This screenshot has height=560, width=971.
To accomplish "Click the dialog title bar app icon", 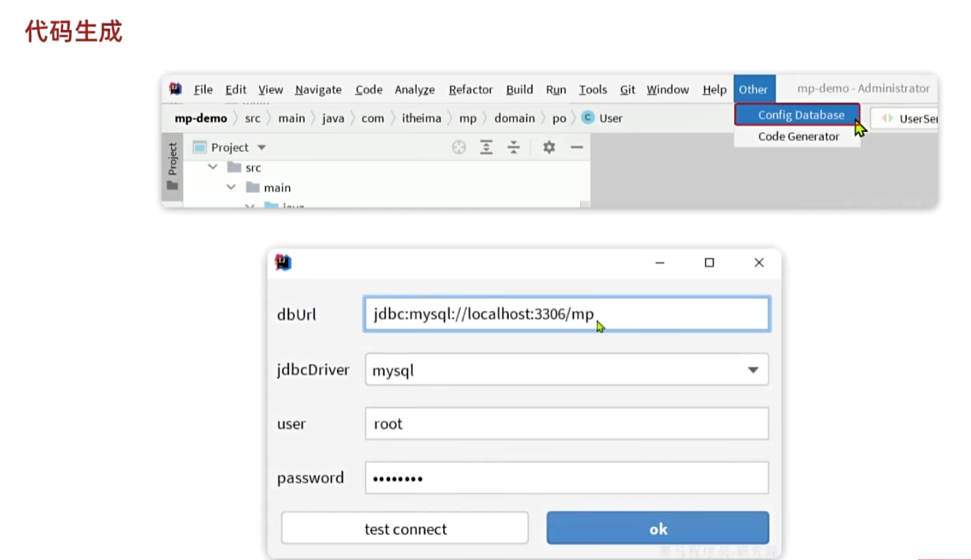I will 283,263.
